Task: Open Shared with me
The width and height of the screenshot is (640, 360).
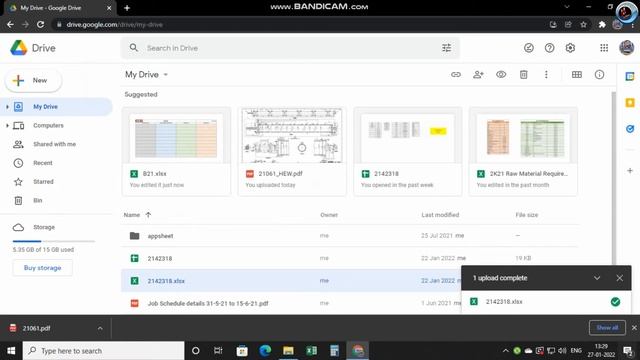Action: click(x=56, y=144)
